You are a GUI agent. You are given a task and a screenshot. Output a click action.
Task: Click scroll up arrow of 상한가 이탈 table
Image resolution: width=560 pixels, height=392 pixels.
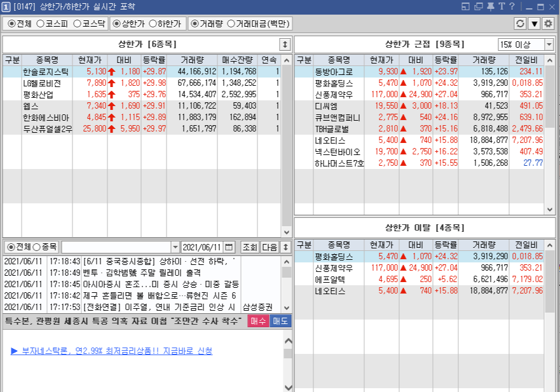click(550, 245)
